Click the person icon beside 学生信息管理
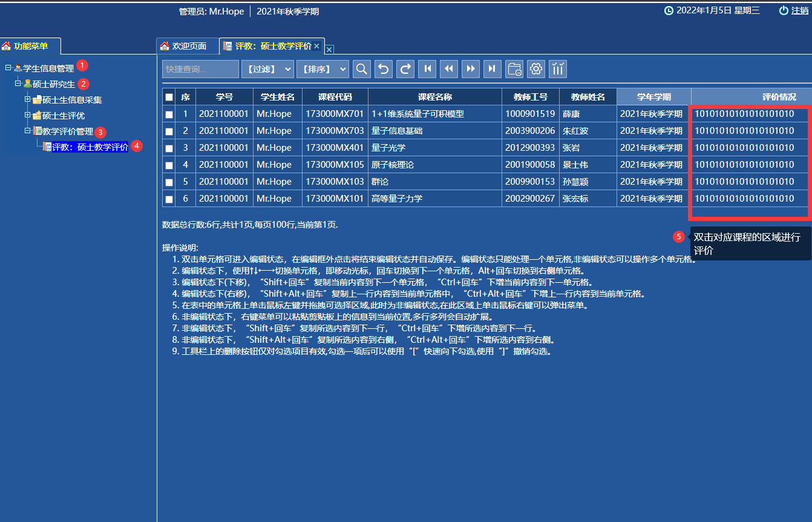This screenshot has width=812, height=522. [x=18, y=68]
